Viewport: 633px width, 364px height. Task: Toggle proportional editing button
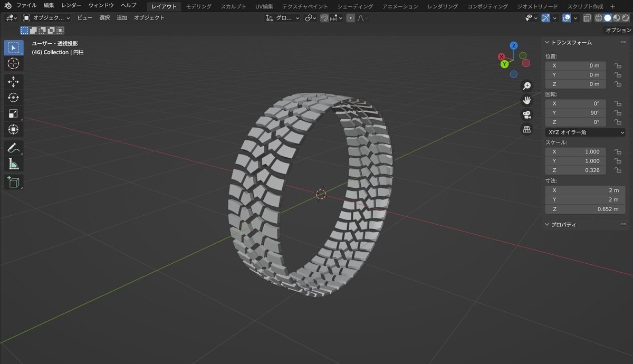click(x=351, y=18)
